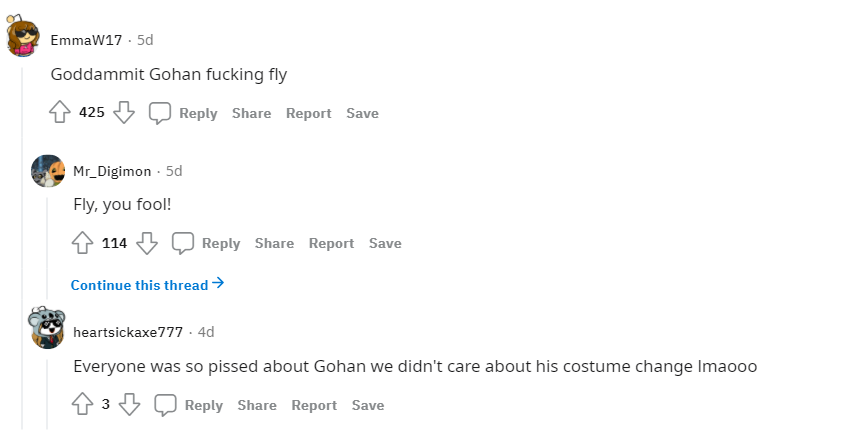Visit heartsickaxe777's profile

[x=128, y=332]
